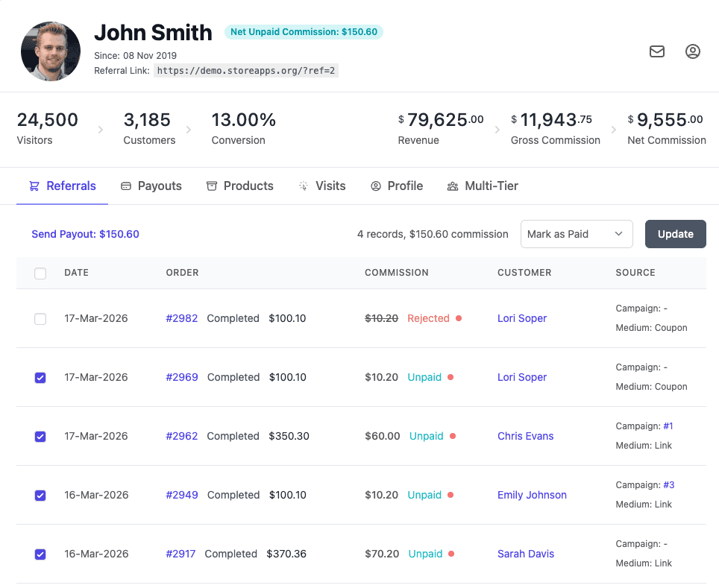Click the $79,625.00 Revenue stat

(x=440, y=128)
